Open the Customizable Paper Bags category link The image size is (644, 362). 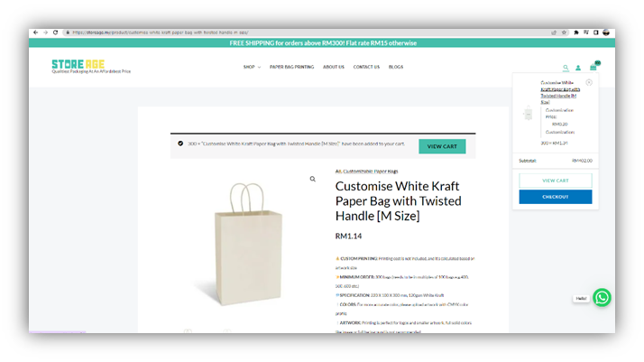tap(371, 172)
